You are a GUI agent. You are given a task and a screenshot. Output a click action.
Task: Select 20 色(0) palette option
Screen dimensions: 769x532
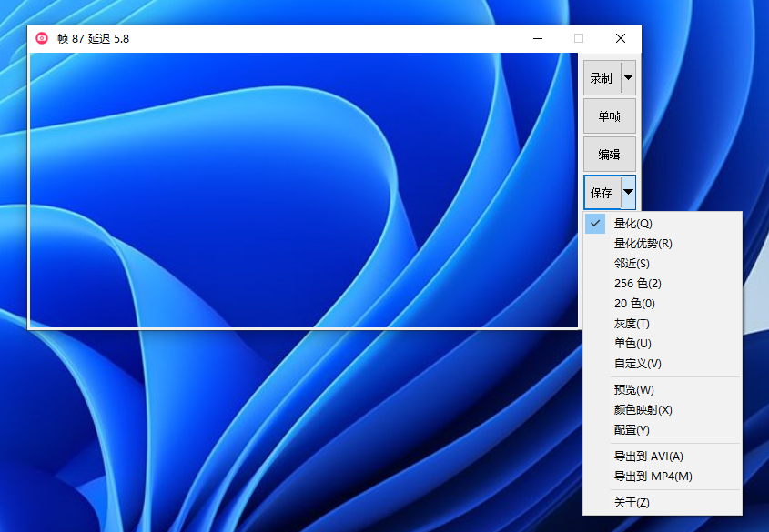tap(634, 304)
